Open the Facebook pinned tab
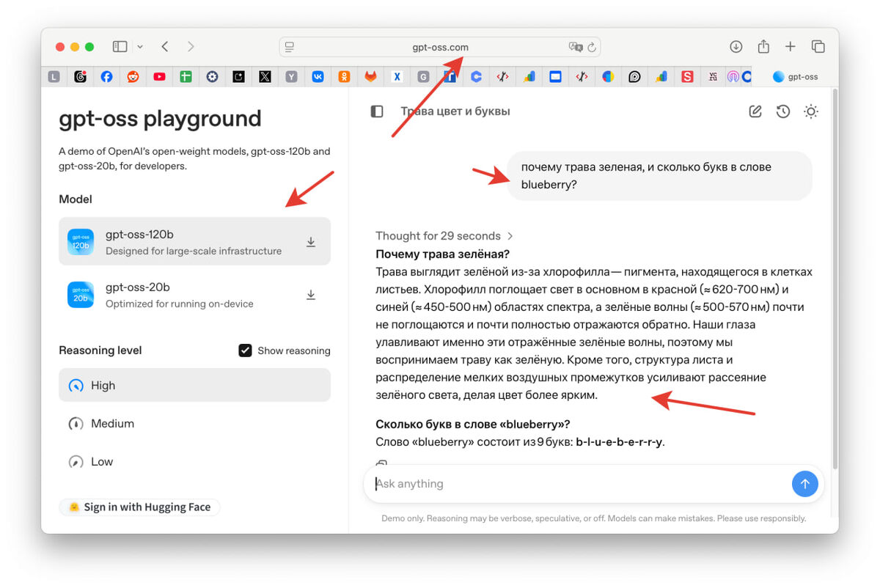Viewport: 880px width, 588px height. [x=106, y=76]
